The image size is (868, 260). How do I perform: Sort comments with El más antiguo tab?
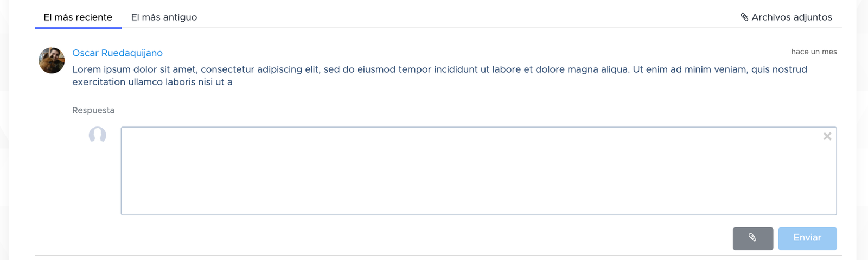point(164,17)
